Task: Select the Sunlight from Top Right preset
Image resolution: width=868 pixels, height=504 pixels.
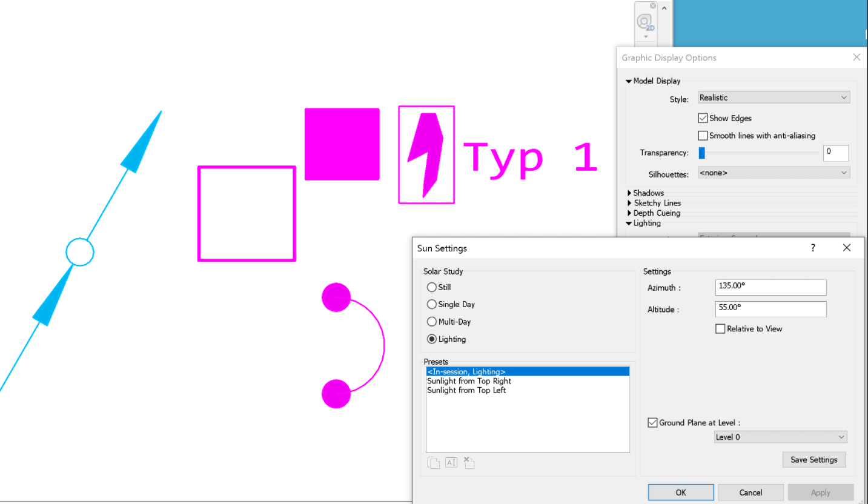Action: (469, 381)
